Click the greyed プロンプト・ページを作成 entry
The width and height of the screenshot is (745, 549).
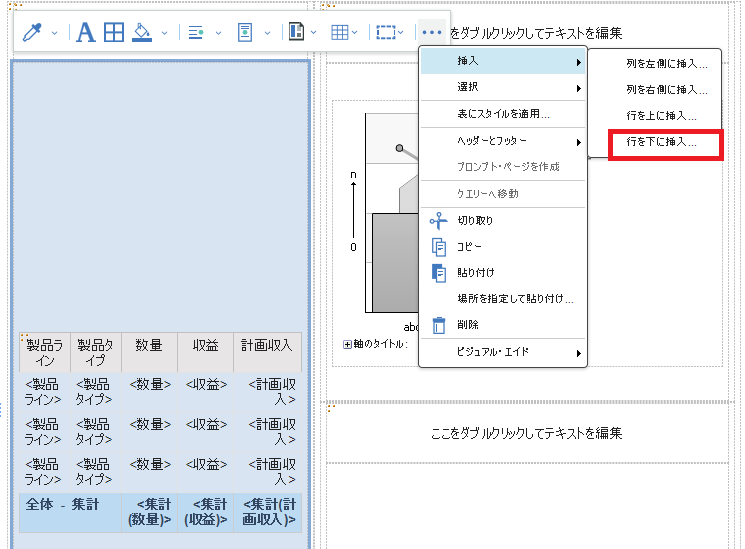pos(503,166)
